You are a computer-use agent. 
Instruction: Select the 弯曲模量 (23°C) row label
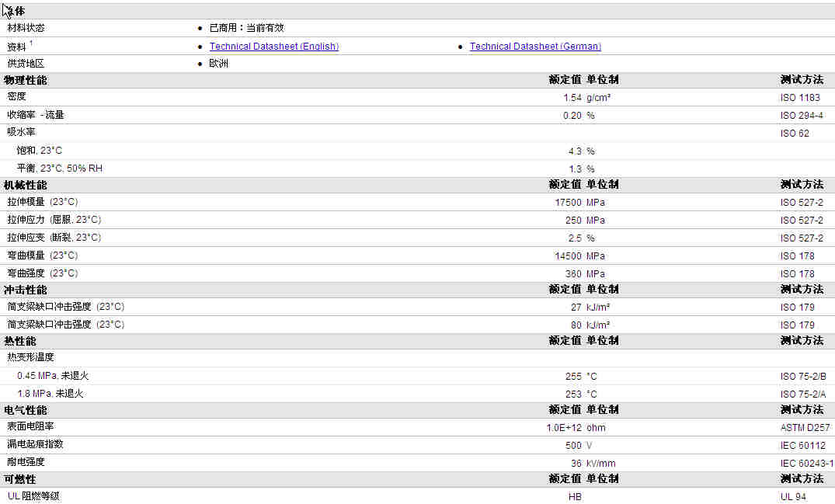43,255
